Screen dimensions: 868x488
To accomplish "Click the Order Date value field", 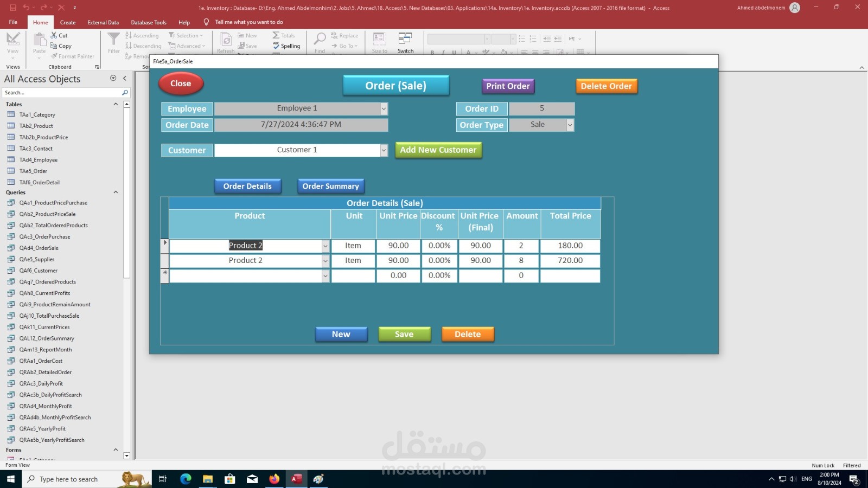I will click(x=301, y=125).
